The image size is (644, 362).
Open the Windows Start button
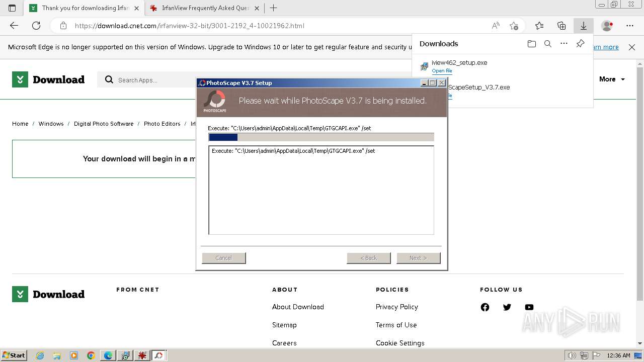[x=14, y=355]
